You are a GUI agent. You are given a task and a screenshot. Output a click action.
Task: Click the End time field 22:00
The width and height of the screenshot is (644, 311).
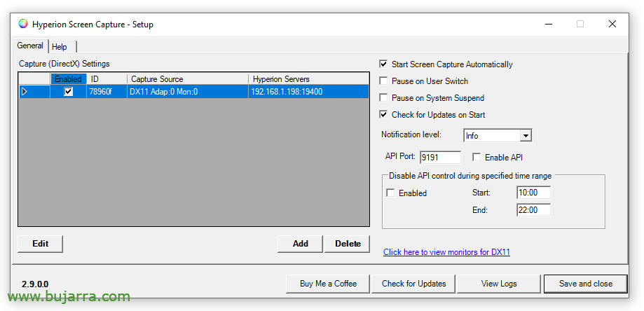coord(533,210)
